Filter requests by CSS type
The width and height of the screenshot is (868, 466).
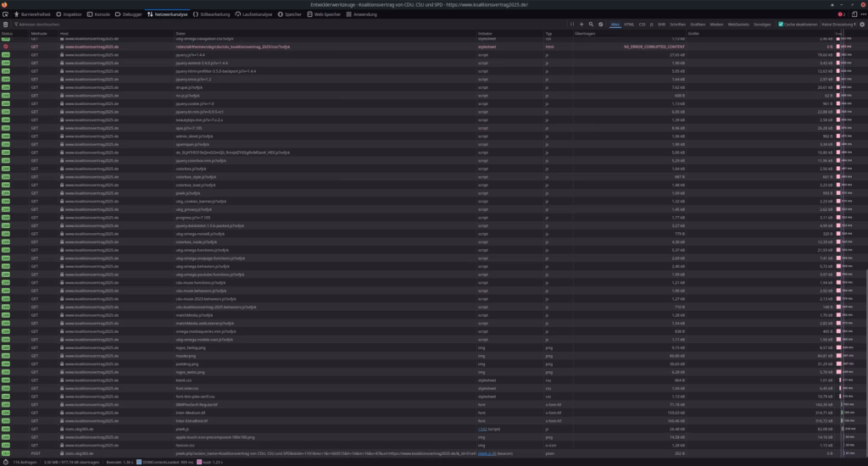642,25
